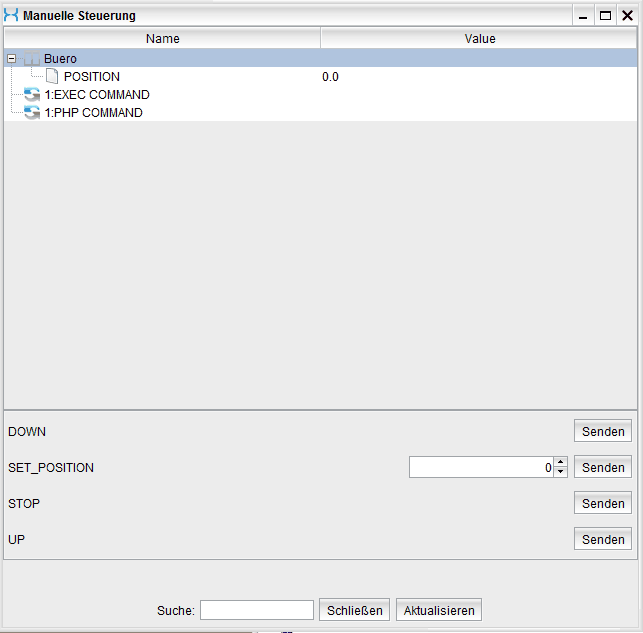The image size is (643, 633).
Task: Decrement SET_POSITION with the down arrow
Action: pos(560,472)
